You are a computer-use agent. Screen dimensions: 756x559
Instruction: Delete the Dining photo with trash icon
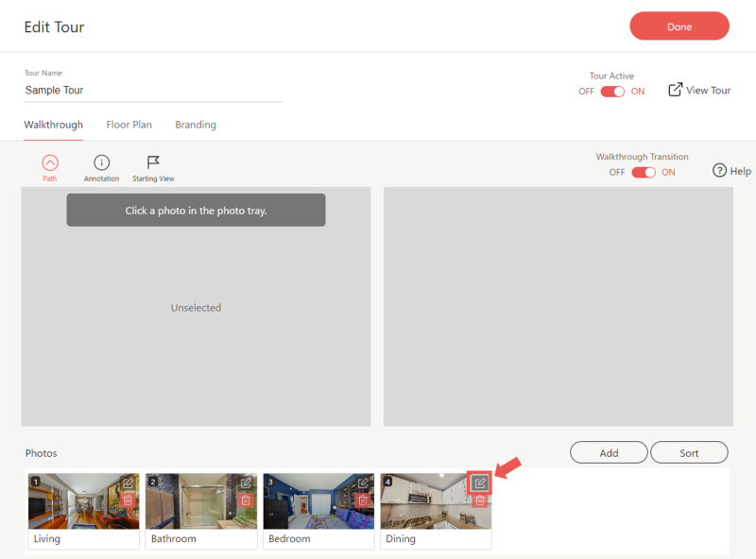pyautogui.click(x=480, y=500)
